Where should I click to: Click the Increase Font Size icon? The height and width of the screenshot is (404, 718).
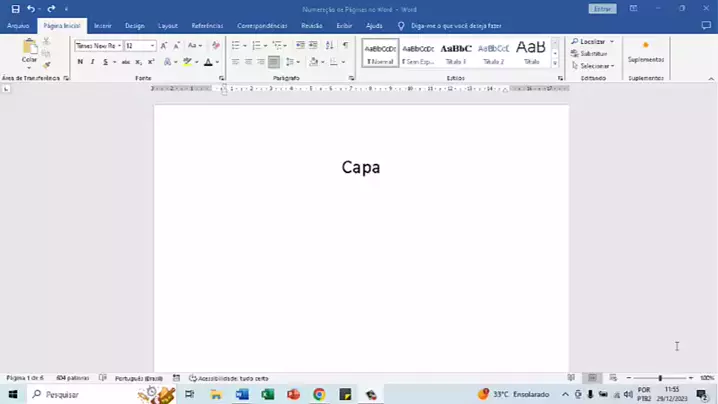point(165,46)
